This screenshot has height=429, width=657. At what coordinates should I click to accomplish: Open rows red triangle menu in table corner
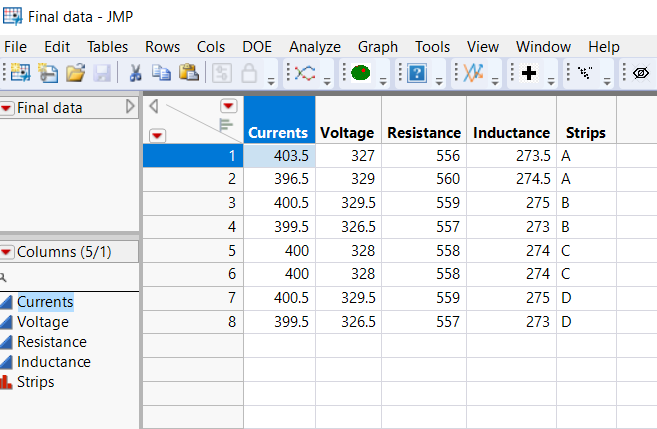158,135
